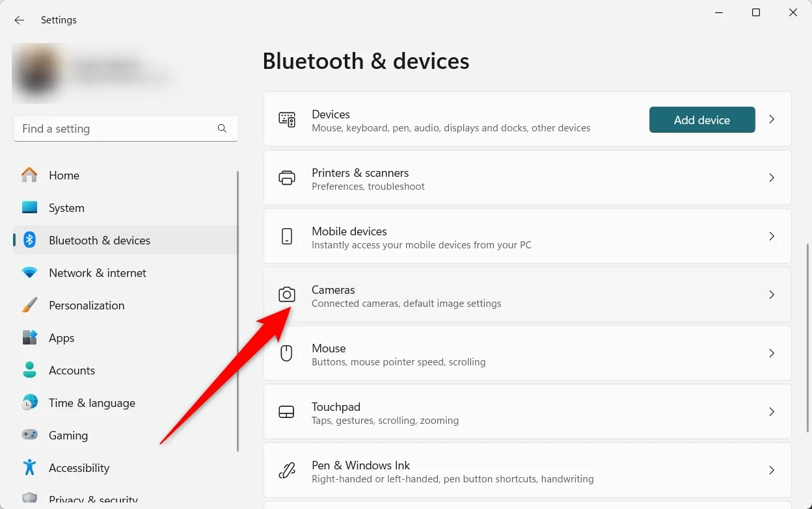This screenshot has height=509, width=812.
Task: Open Privacy & security settings
Action: tap(125, 499)
